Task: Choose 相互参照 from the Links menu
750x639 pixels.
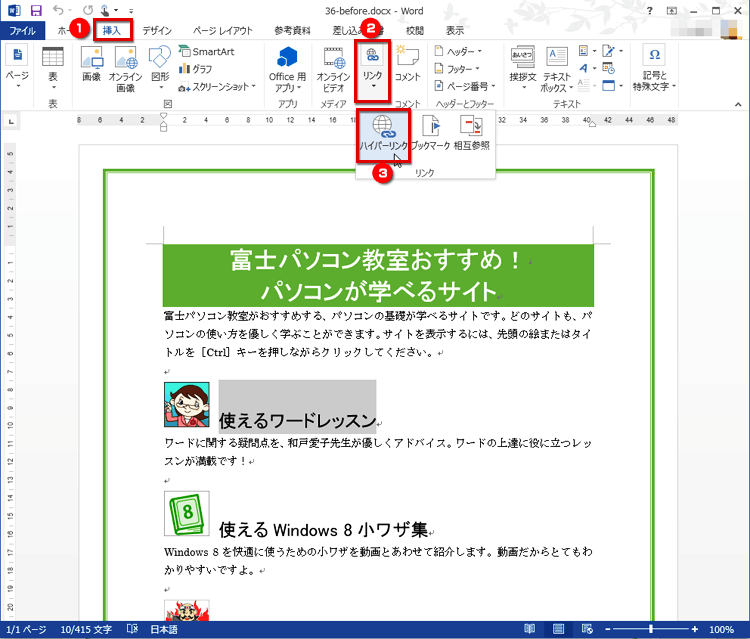Action: [471, 133]
